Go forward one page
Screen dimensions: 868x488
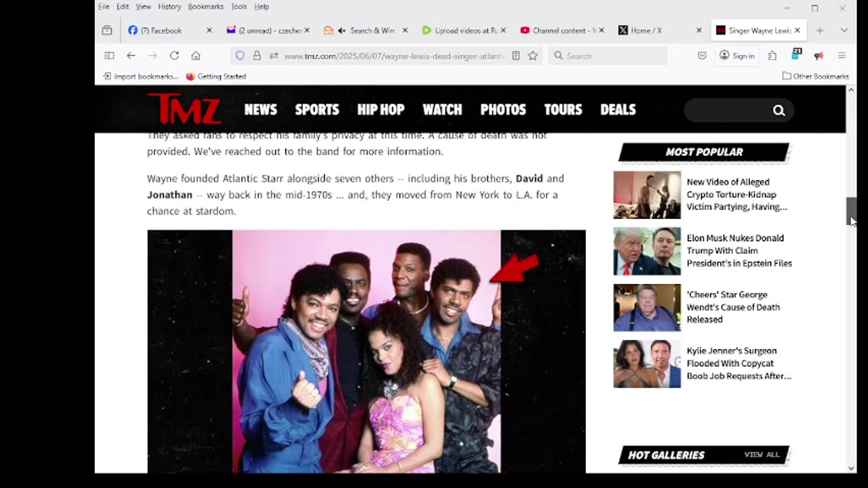[x=153, y=56]
